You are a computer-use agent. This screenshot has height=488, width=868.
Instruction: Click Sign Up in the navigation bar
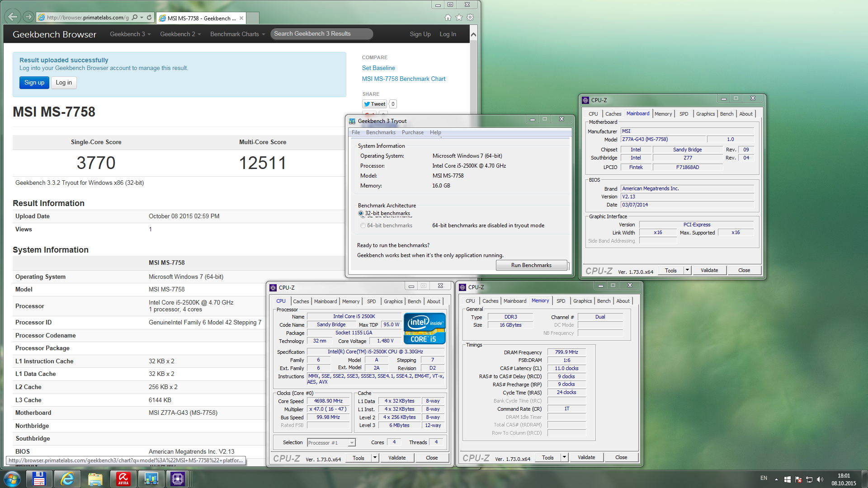tap(420, 34)
